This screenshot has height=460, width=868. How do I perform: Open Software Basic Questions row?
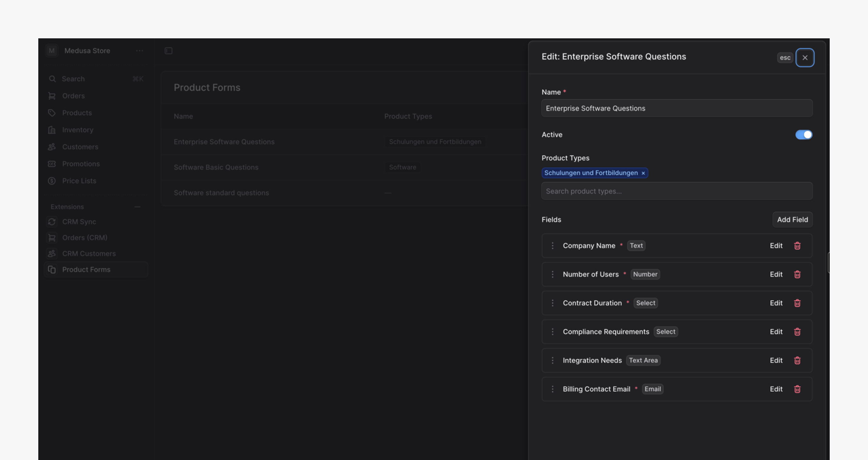tap(344, 167)
